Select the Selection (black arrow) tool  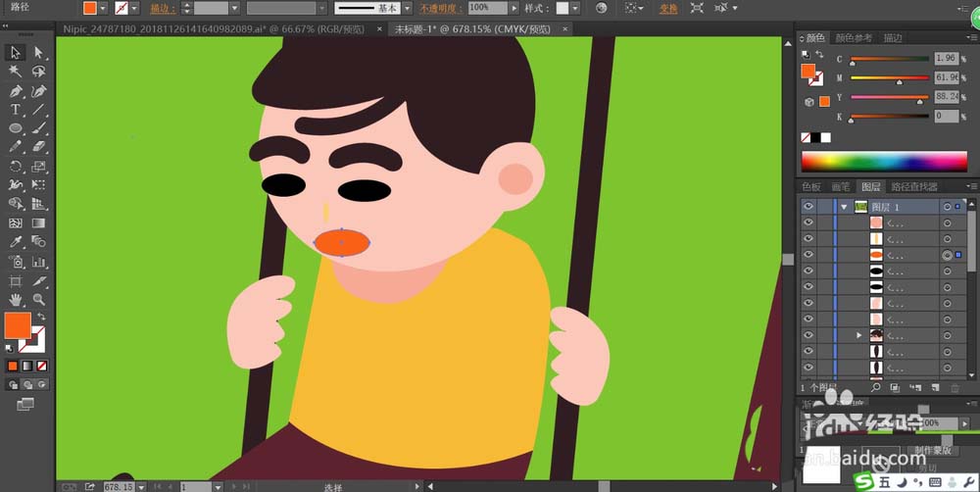pyautogui.click(x=16, y=53)
